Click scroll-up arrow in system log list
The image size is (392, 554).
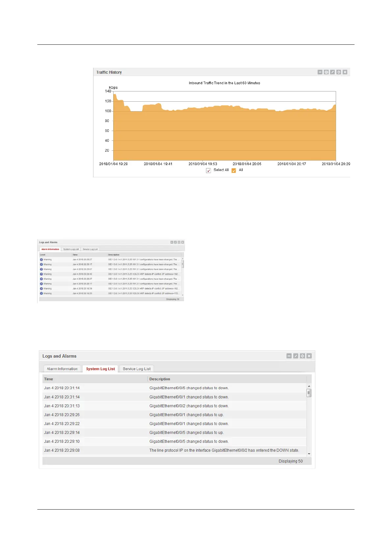click(x=309, y=386)
